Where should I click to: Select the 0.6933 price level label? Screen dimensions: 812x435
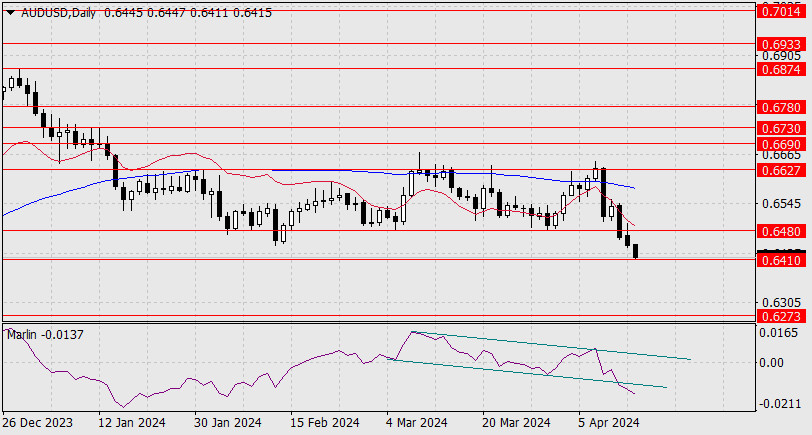point(781,46)
